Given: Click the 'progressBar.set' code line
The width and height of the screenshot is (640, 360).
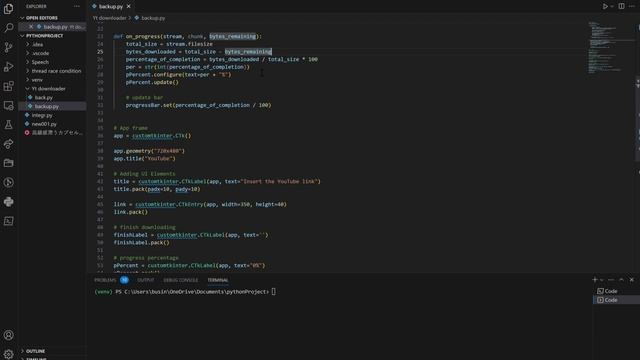Looking at the screenshot, I should pos(198,105).
